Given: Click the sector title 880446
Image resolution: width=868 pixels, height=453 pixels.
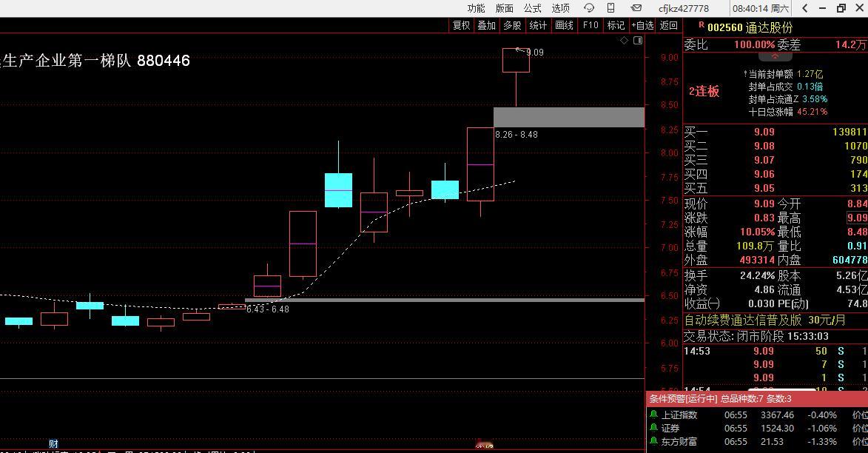Looking at the screenshot, I should 164,61.
